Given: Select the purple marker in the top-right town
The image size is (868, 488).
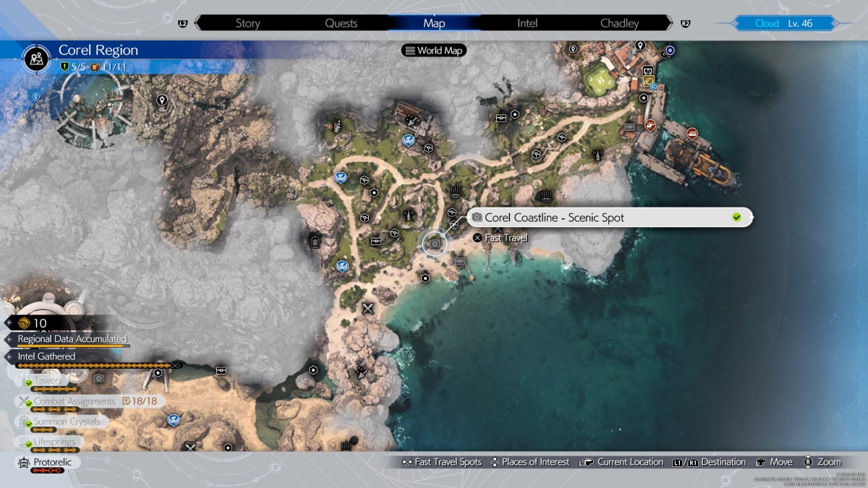Looking at the screenshot, I should [x=671, y=51].
